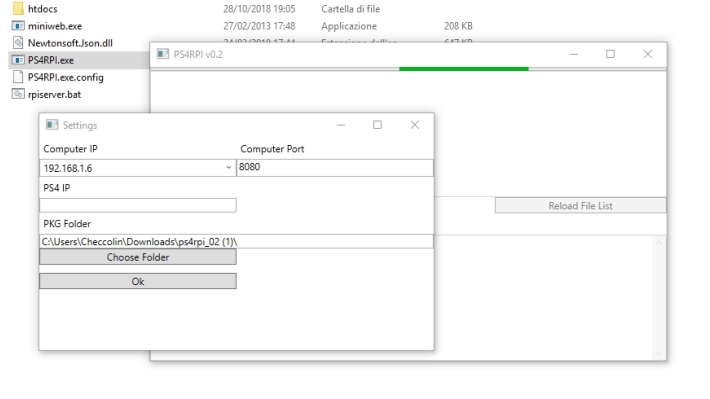Select the PS4RPI.exe.config file name

[x=66, y=77]
